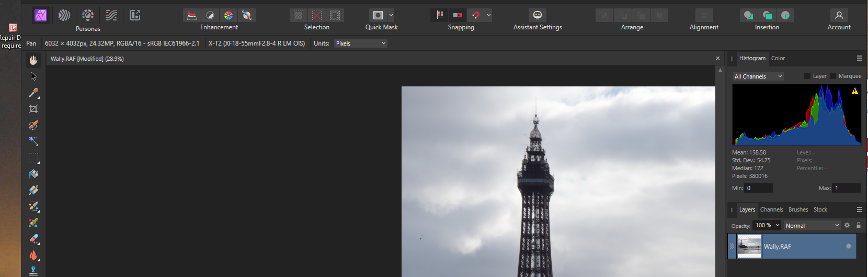Select the Paint Mixer Brush tool
This screenshot has height=277, width=868.
[33, 206]
